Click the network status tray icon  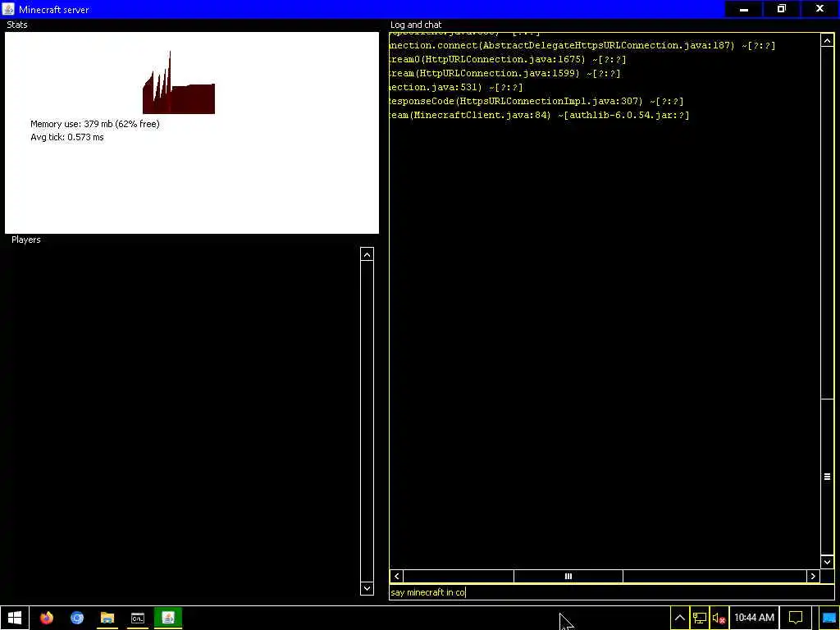(699, 618)
